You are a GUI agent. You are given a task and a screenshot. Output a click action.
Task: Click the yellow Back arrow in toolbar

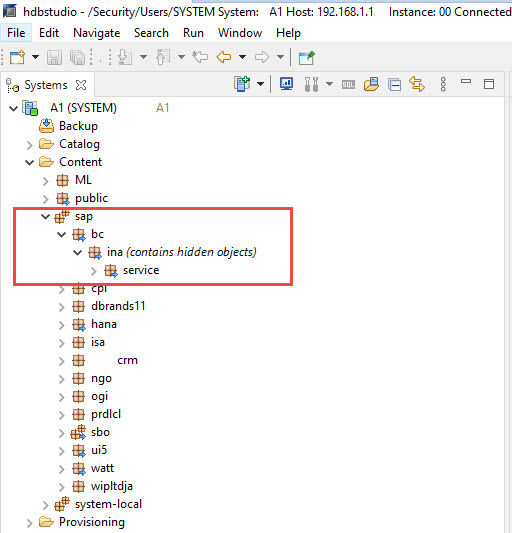pyautogui.click(x=224, y=57)
